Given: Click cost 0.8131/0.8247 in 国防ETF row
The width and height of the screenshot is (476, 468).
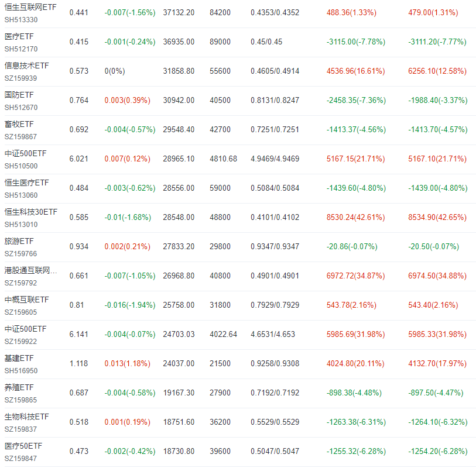Looking at the screenshot, I should tap(275, 101).
